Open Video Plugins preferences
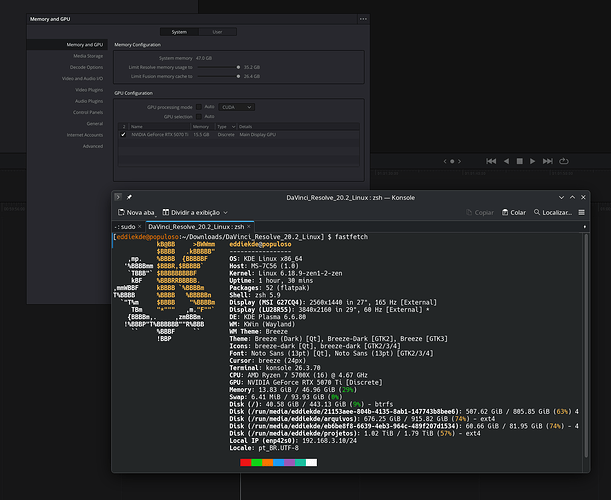The height and width of the screenshot is (500, 611). point(89,90)
